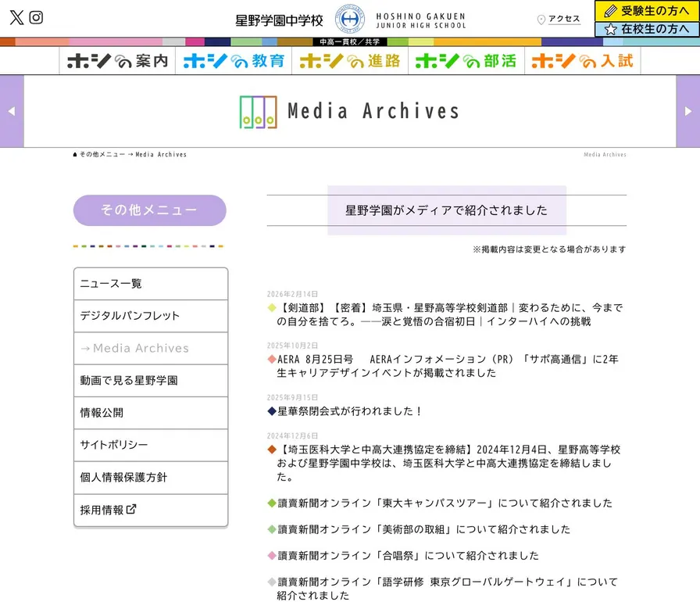Click the 受験生の方へ yellow button
700x602 pixels.
(648, 11)
